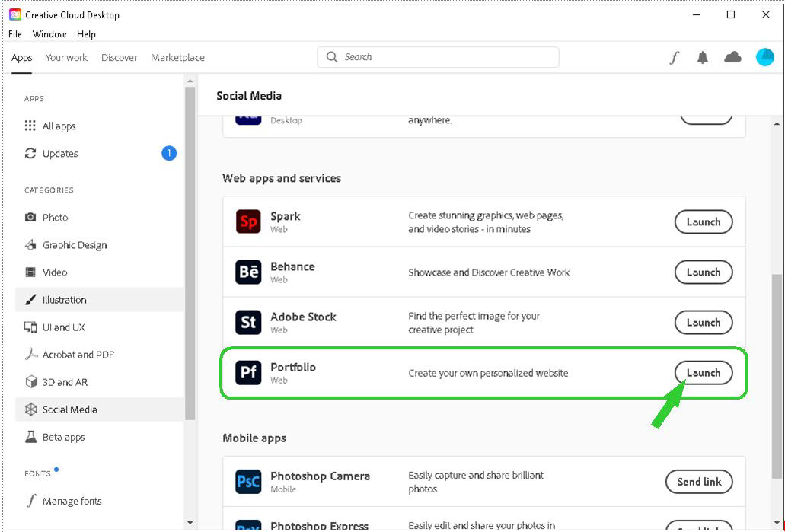785x532 pixels.
Task: Open the Help menu
Action: click(86, 34)
